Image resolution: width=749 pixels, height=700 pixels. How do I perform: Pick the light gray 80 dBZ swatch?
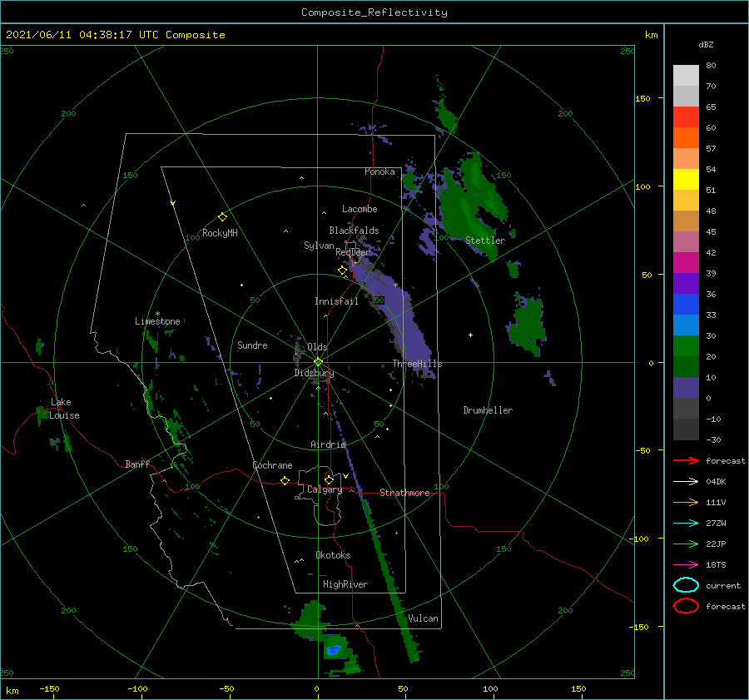pyautogui.click(x=686, y=75)
